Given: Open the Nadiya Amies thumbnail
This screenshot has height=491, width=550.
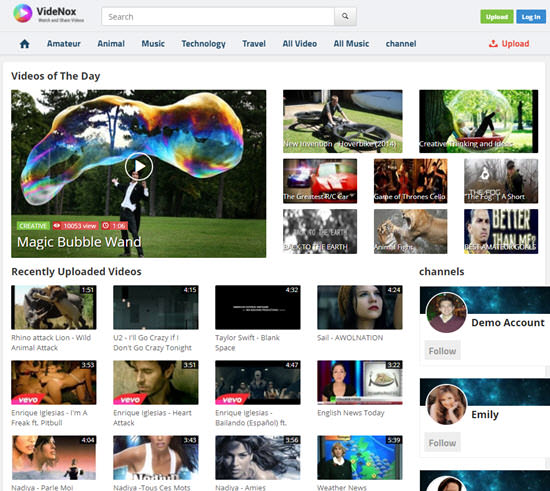Looking at the screenshot, I should click(x=258, y=458).
